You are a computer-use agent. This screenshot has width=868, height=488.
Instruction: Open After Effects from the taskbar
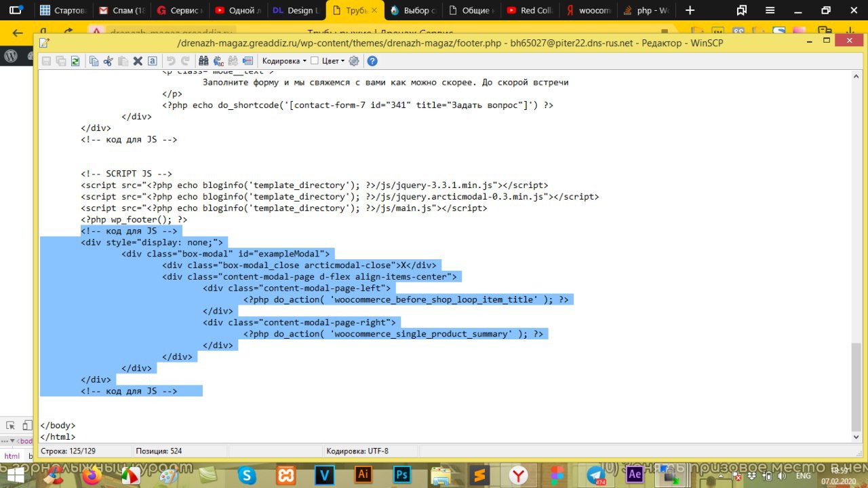[x=635, y=474]
